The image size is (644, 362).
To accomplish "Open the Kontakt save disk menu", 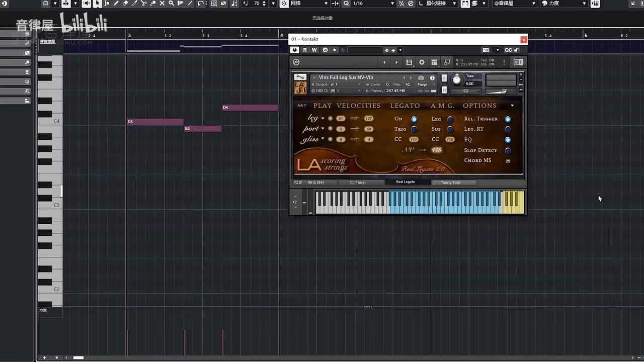I will pos(409,62).
